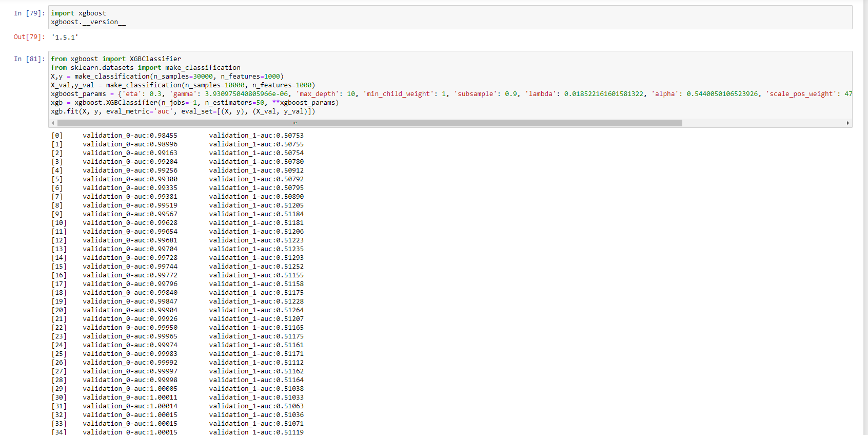Click the X_val,y_val assignment line

click(183, 85)
